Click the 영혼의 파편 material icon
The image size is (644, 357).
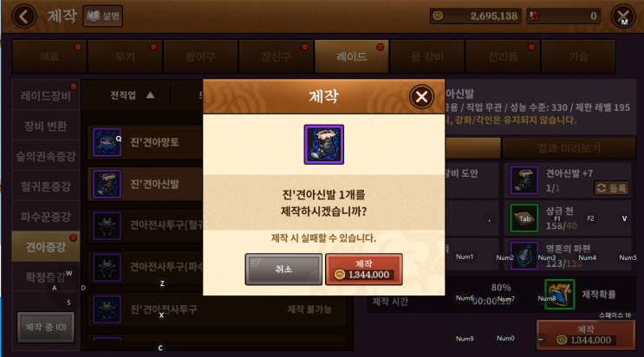click(x=524, y=255)
